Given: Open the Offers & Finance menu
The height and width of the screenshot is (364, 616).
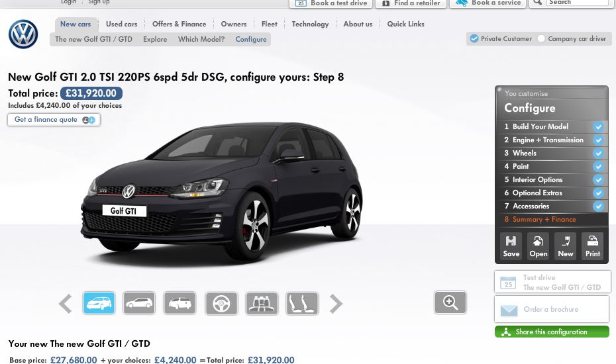Looking at the screenshot, I should pyautogui.click(x=179, y=24).
